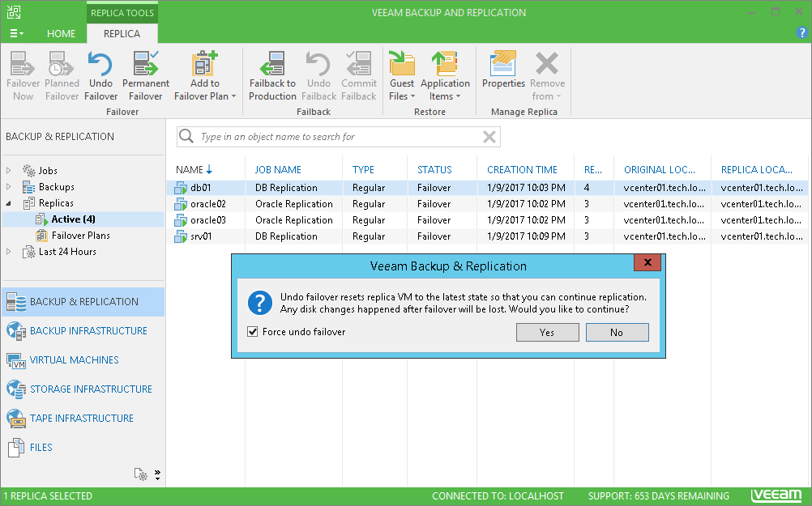The height and width of the screenshot is (506, 812).
Task: Select the oracle02 replica row
Action: [487, 204]
